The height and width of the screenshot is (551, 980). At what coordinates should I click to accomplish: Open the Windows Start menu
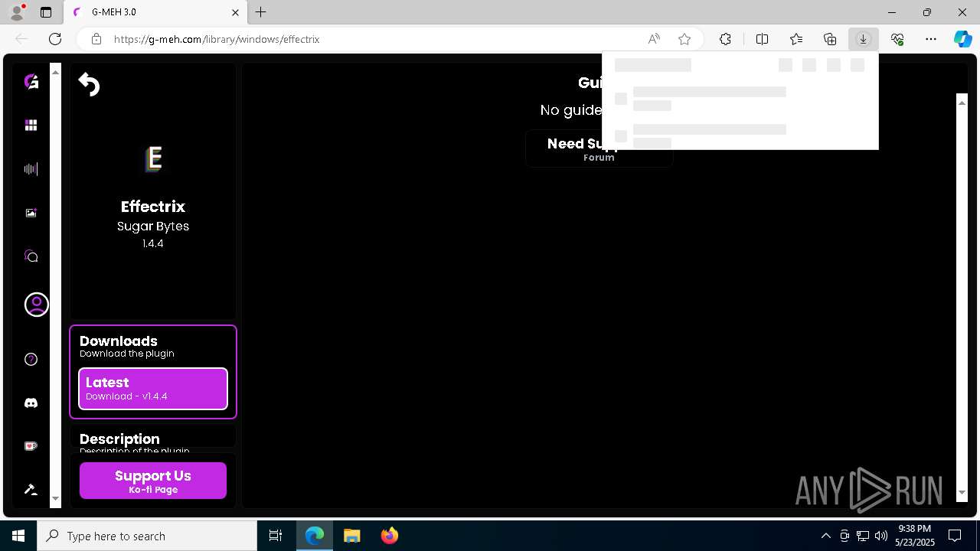point(18,536)
